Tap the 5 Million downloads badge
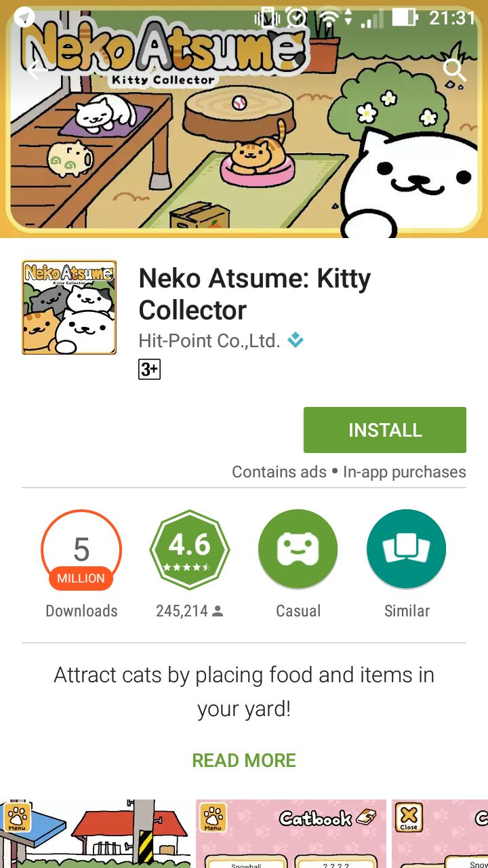The height and width of the screenshot is (868, 488). point(81,550)
